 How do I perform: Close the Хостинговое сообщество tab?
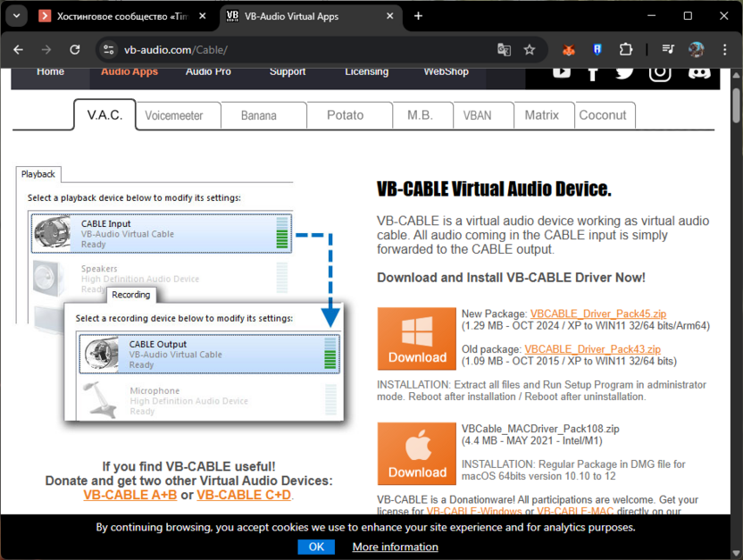tap(203, 16)
